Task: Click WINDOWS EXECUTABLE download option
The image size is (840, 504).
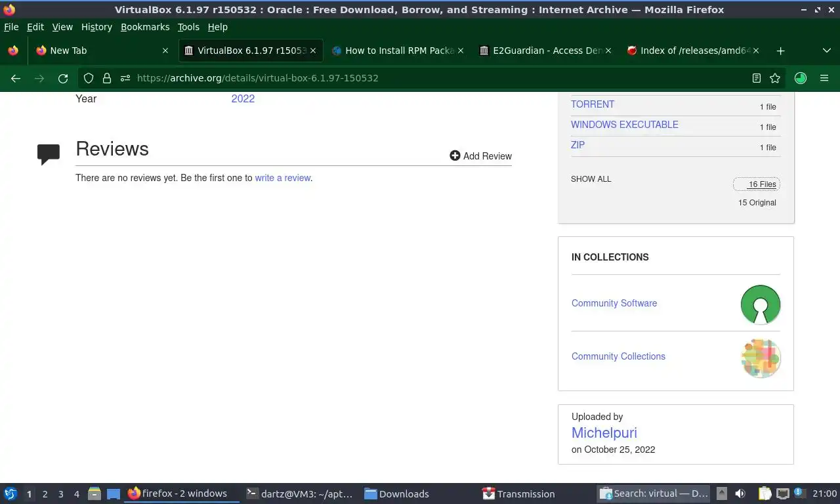Action: coord(625,125)
